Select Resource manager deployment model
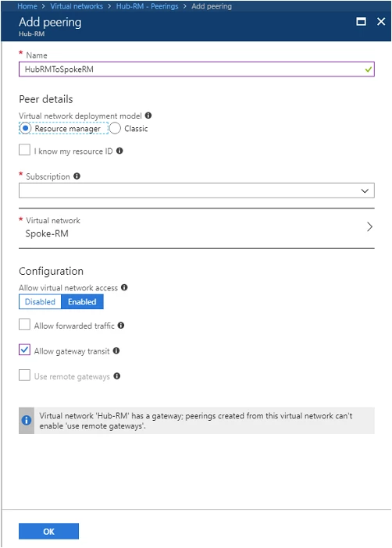Viewport: 392px width, 548px height. click(x=25, y=128)
